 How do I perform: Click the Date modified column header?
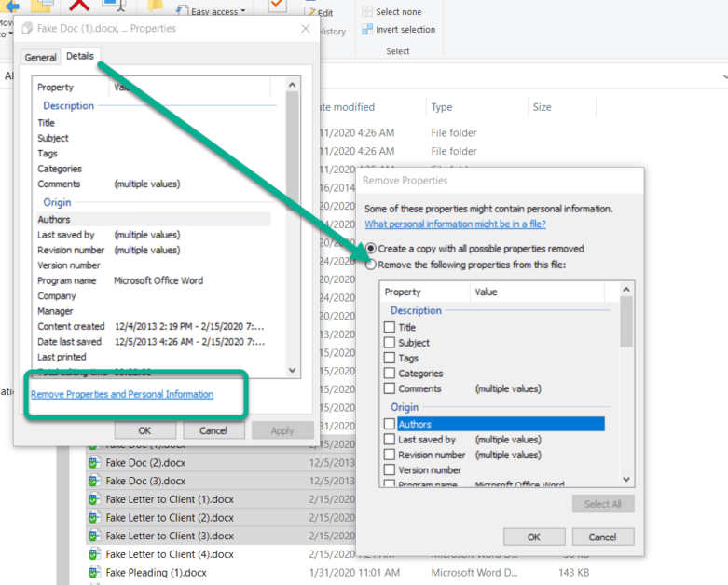(x=349, y=107)
